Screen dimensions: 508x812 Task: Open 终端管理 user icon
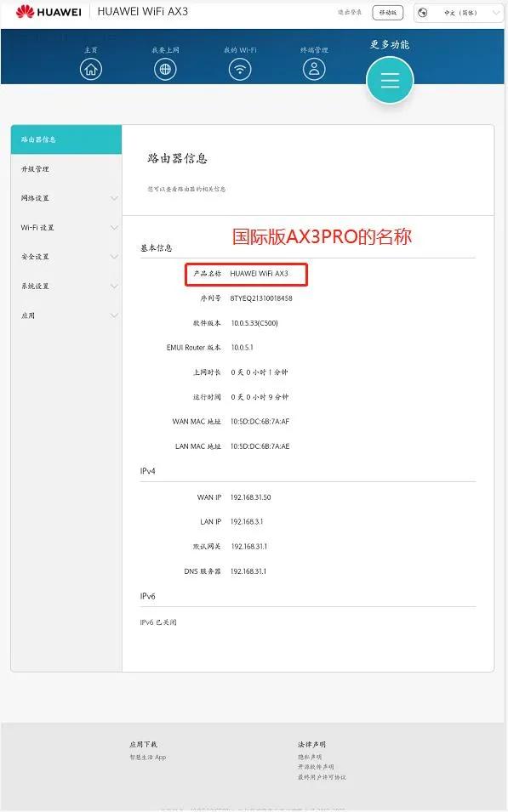click(314, 69)
